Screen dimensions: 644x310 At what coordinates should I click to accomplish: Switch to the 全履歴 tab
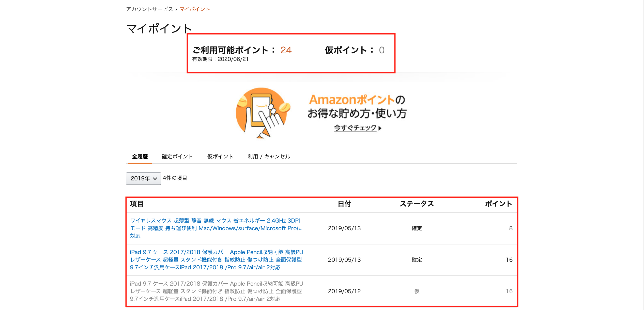tap(140, 157)
